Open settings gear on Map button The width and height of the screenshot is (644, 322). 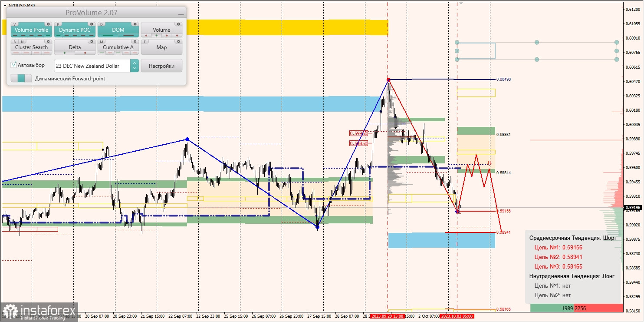(178, 42)
